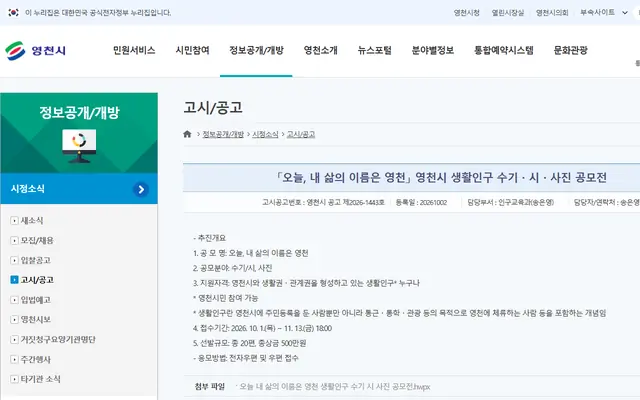Click the 고시공고번호 text

pos(323,202)
